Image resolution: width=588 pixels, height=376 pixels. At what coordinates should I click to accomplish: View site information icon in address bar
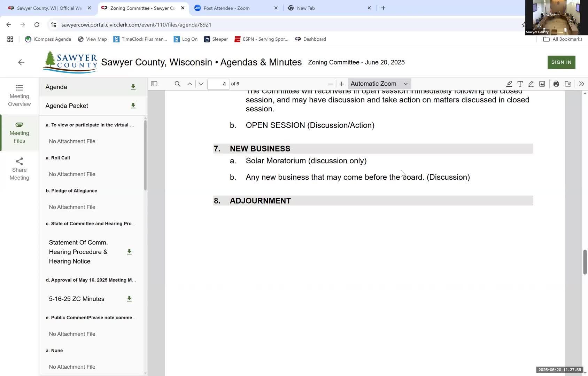pyautogui.click(x=53, y=25)
